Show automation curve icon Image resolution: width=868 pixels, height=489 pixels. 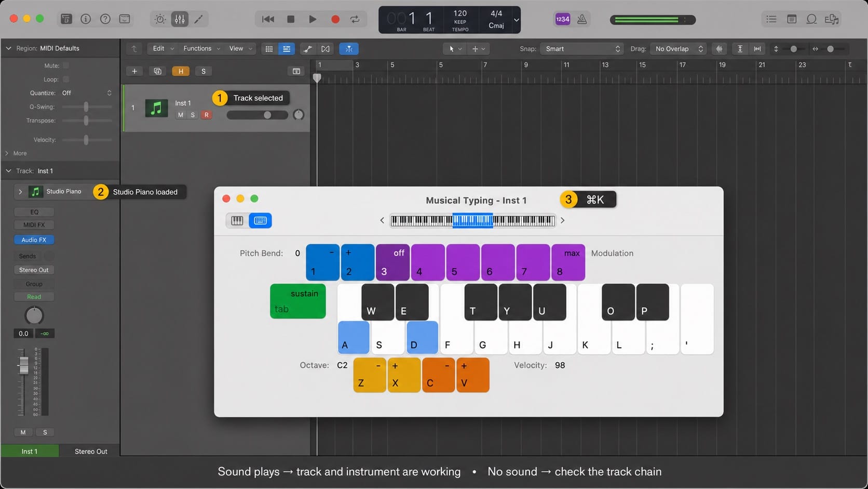[x=308, y=49]
